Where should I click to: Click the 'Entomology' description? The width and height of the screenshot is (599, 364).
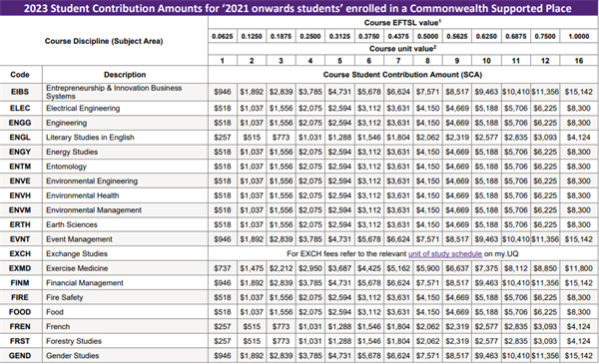pos(66,167)
